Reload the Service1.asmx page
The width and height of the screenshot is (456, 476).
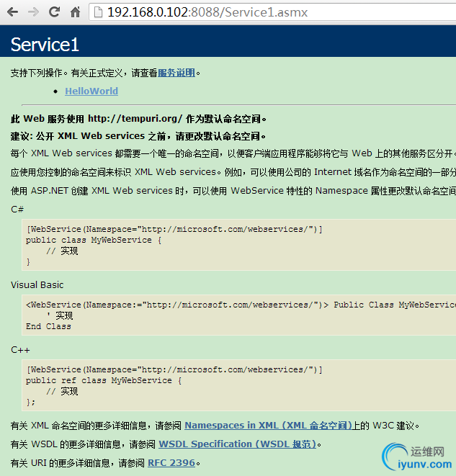(x=54, y=12)
